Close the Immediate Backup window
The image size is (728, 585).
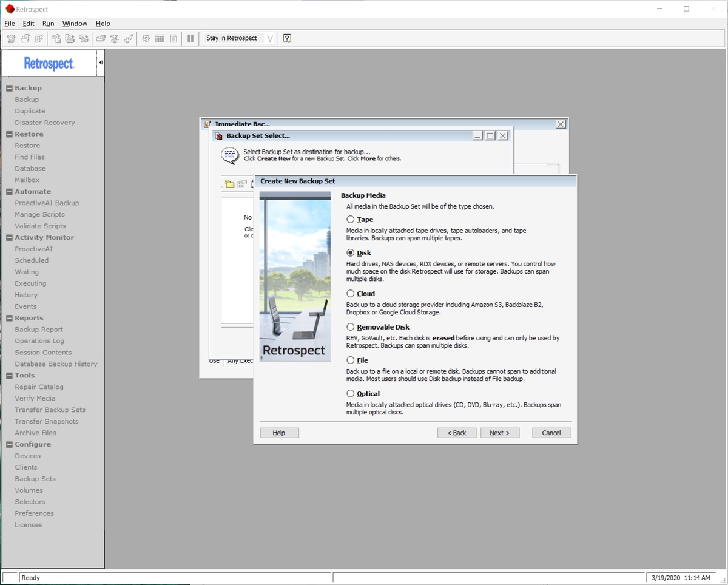tap(561, 124)
